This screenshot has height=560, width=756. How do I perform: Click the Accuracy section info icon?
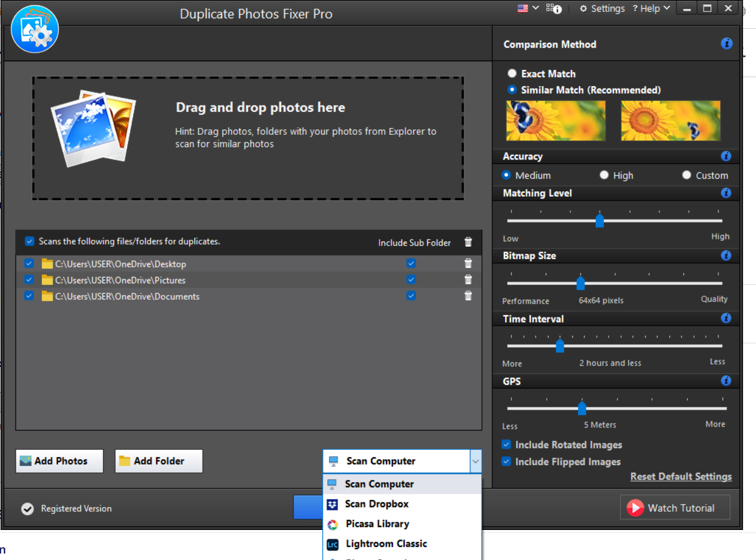(x=726, y=156)
